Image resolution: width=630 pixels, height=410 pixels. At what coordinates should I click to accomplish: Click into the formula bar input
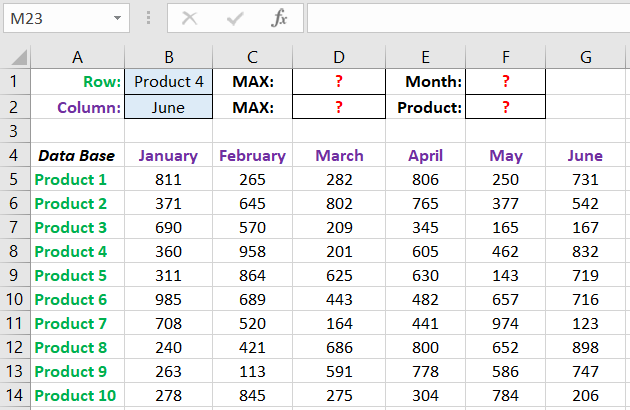(x=468, y=18)
